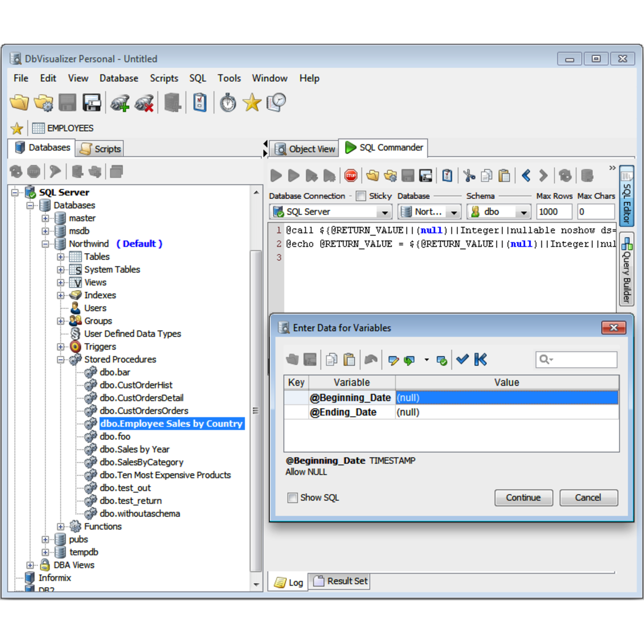Click the load-file folder icon in SQL Commander toolbar

(373, 176)
